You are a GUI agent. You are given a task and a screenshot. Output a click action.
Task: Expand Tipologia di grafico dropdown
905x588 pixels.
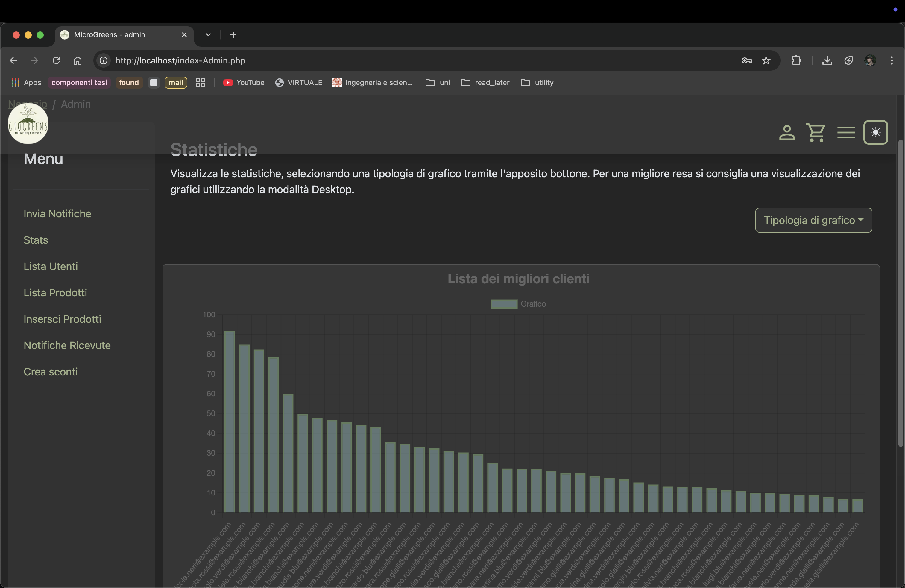tap(813, 220)
